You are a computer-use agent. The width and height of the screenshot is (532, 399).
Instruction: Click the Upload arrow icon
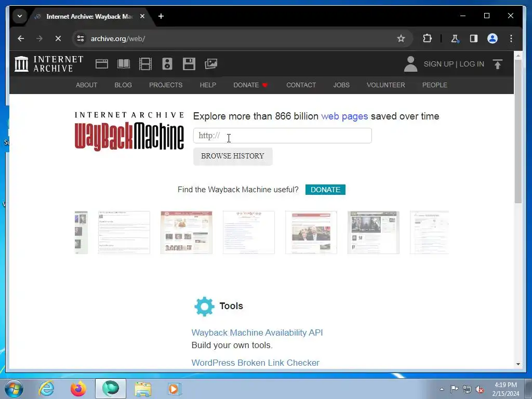[x=497, y=64]
